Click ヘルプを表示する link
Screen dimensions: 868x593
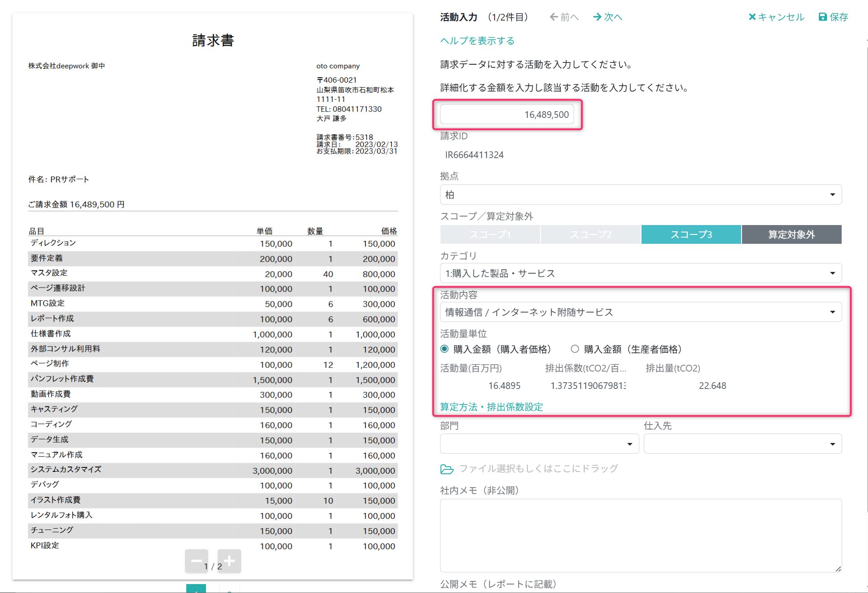point(477,41)
